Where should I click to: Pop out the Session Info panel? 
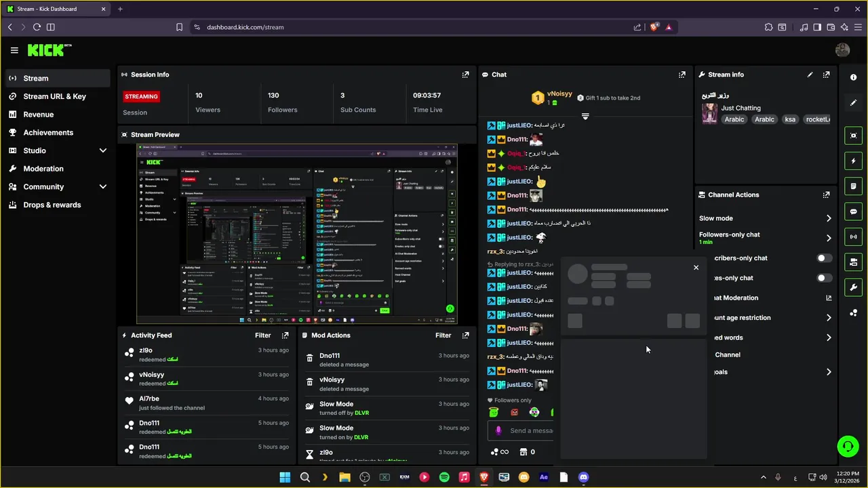[x=465, y=75]
